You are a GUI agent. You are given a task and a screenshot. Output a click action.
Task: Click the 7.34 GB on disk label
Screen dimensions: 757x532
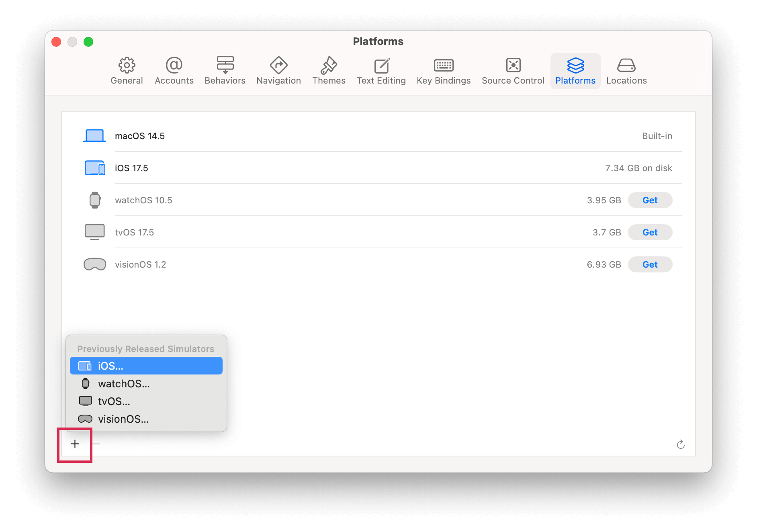(638, 168)
